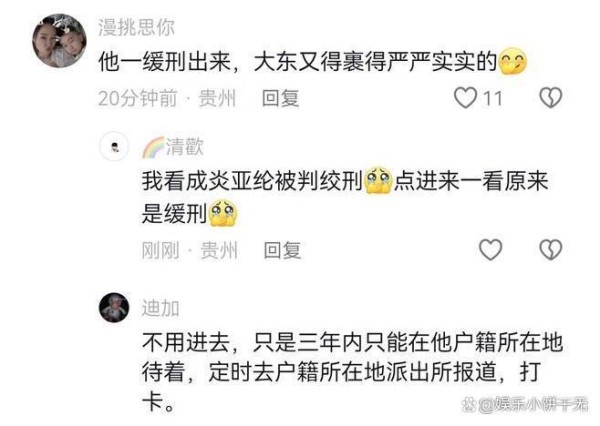Open 漫挑思你's profile avatar
Image resolution: width=600 pixels, height=426 pixels.
[59, 41]
